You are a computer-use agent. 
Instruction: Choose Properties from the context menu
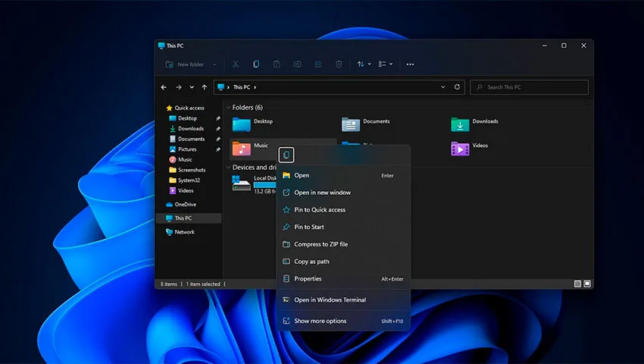[343, 279]
